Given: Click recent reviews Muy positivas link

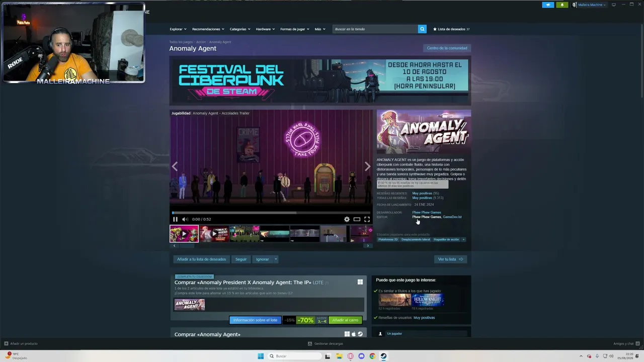Looking at the screenshot, I should [x=422, y=194].
